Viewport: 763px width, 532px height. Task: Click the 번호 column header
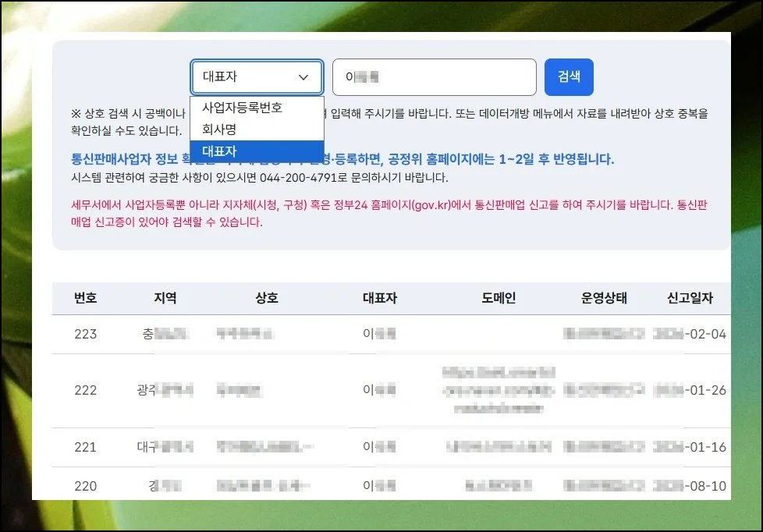point(86,297)
